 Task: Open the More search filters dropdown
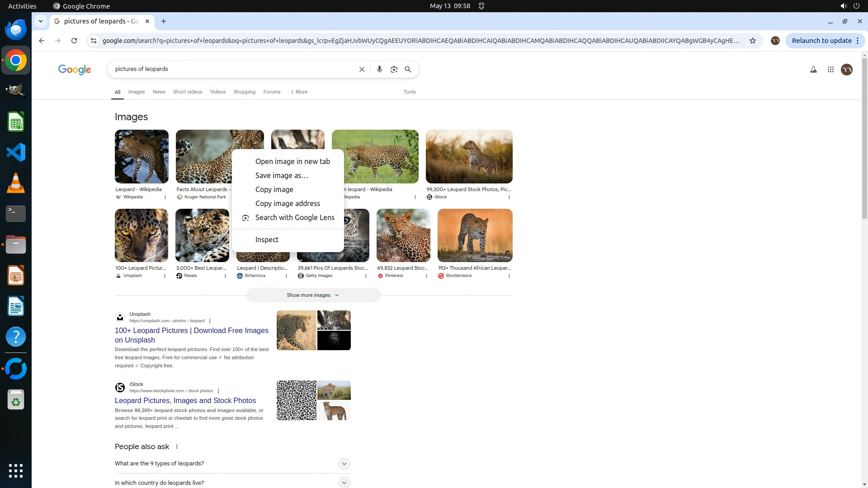[299, 92]
